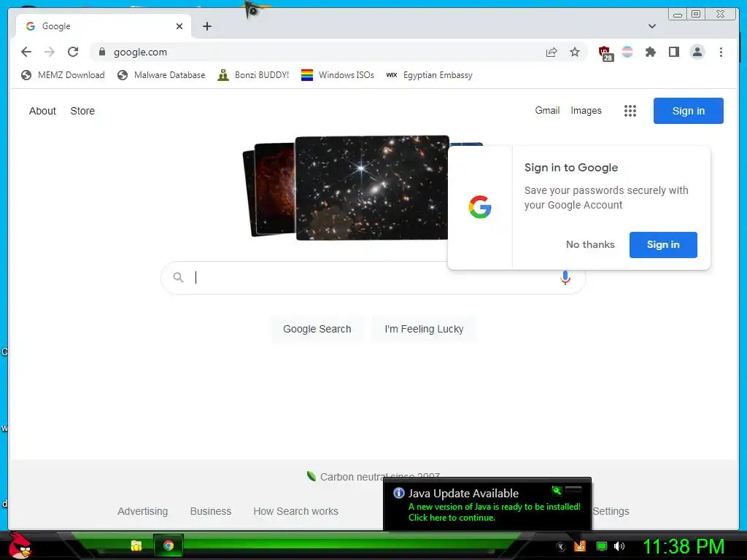
Task: Toggle the side panel icon
Action: pyautogui.click(x=673, y=52)
